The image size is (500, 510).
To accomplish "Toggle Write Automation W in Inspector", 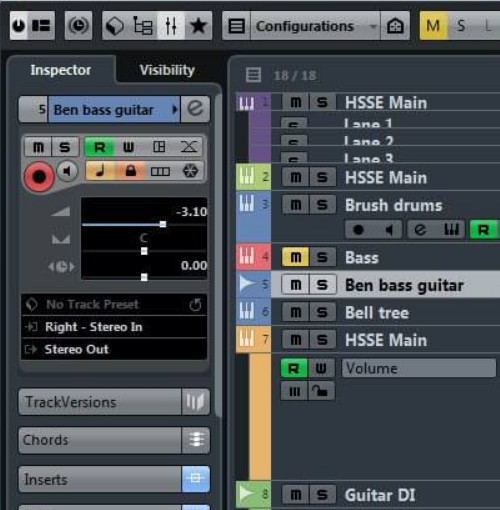I will [x=129, y=147].
